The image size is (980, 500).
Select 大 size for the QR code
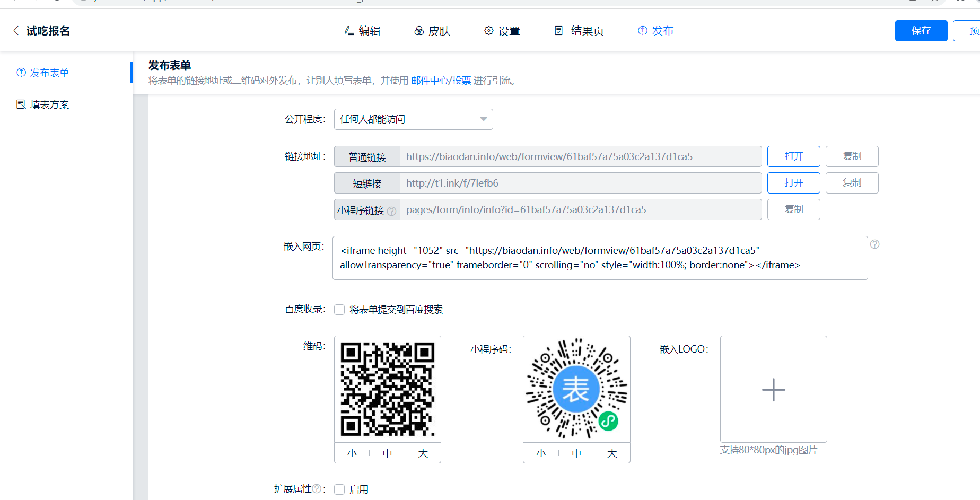[423, 453]
